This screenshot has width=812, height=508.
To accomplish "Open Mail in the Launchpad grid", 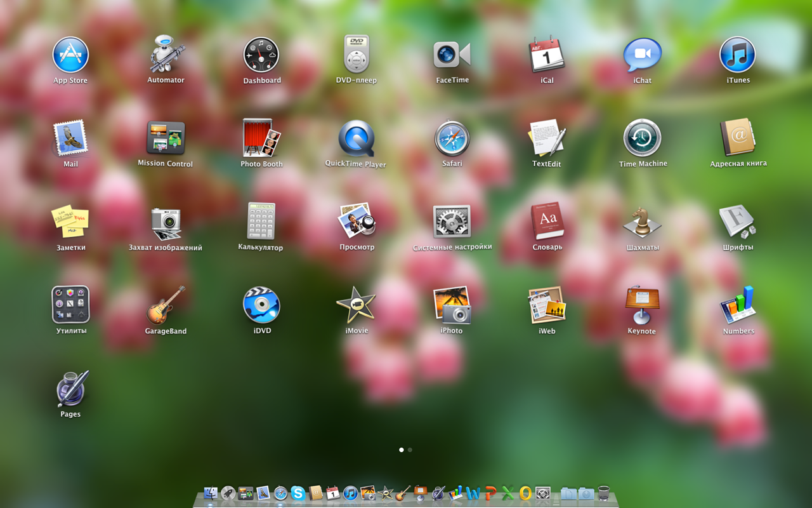I will pos(70,138).
